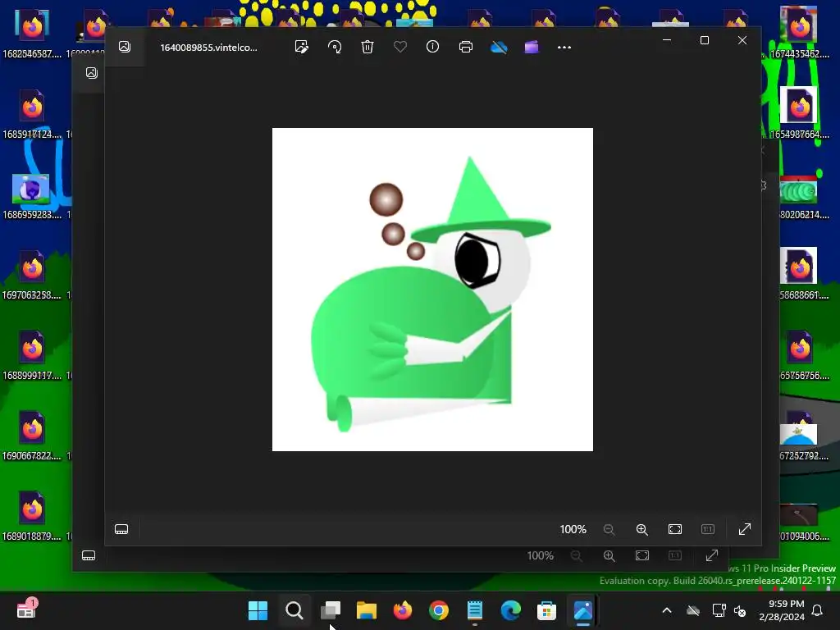Toggle filmstrip in back Photos window
Image resolution: width=840 pixels, height=630 pixels.
click(89, 555)
